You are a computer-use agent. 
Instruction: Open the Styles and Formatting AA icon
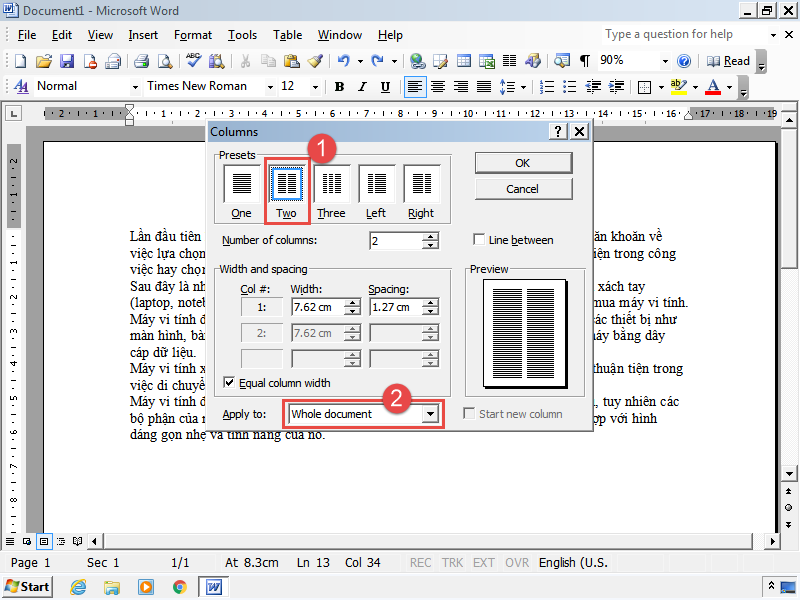[21, 87]
